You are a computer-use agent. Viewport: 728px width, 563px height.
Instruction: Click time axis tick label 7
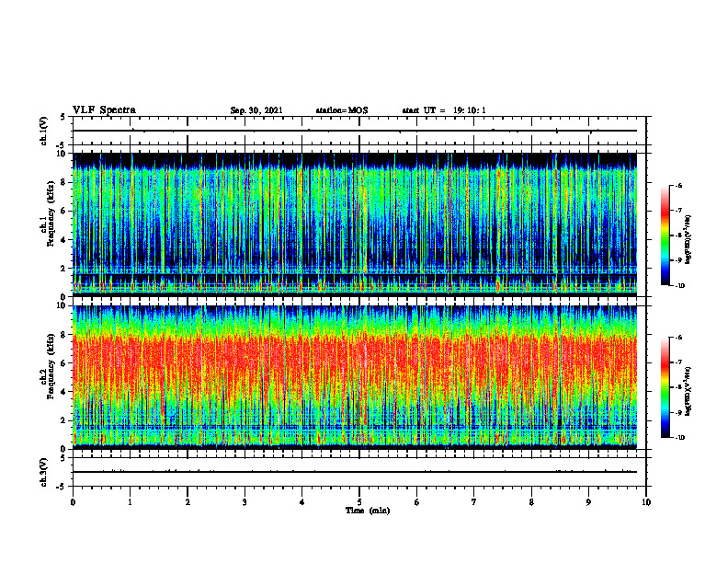click(x=474, y=502)
